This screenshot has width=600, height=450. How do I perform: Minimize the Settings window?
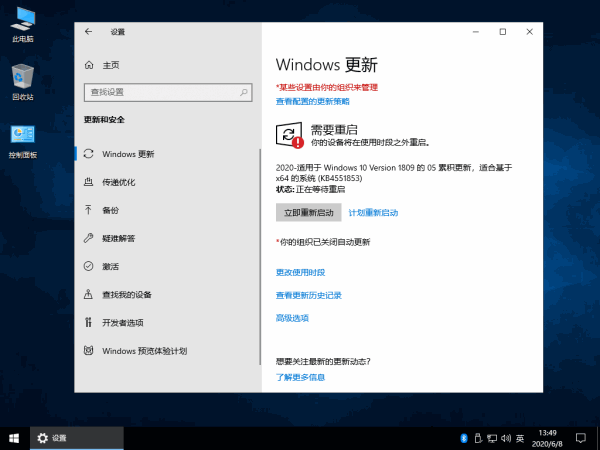tap(476, 32)
